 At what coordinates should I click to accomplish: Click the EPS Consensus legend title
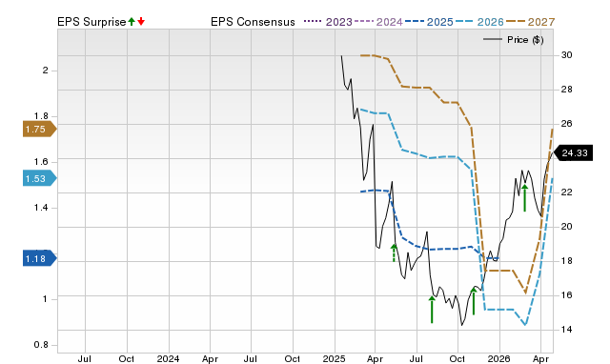click(253, 22)
